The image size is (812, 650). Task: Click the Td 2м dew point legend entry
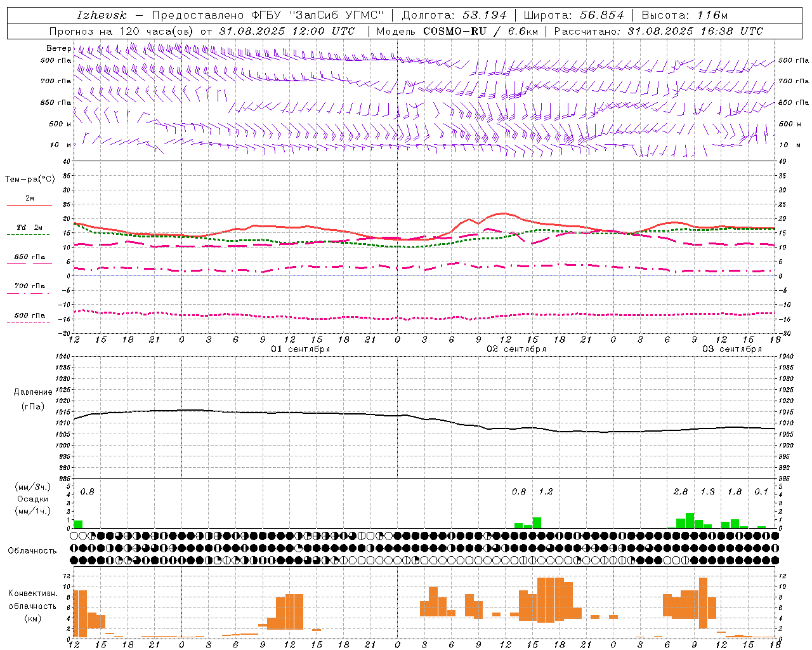point(30,227)
